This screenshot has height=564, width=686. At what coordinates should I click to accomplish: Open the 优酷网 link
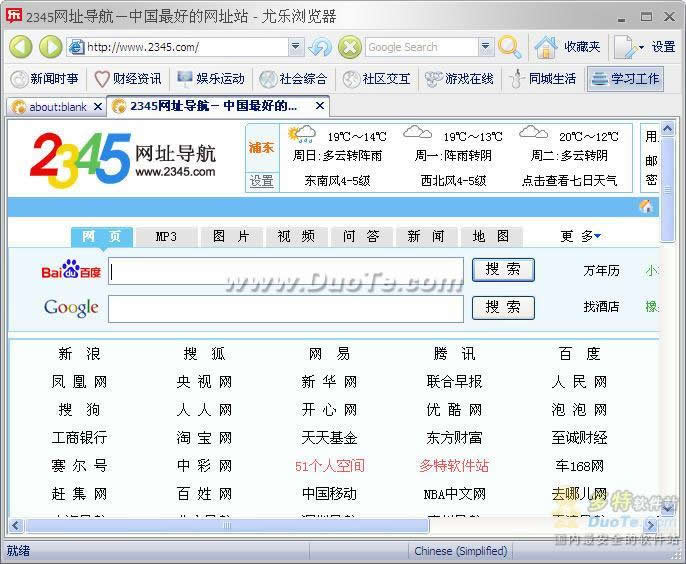(455, 410)
